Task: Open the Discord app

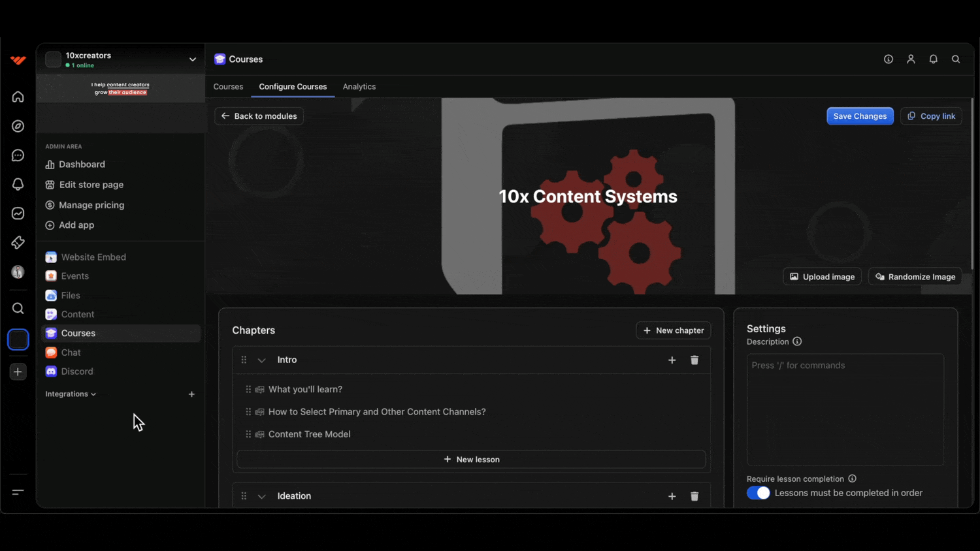Action: (x=120, y=371)
